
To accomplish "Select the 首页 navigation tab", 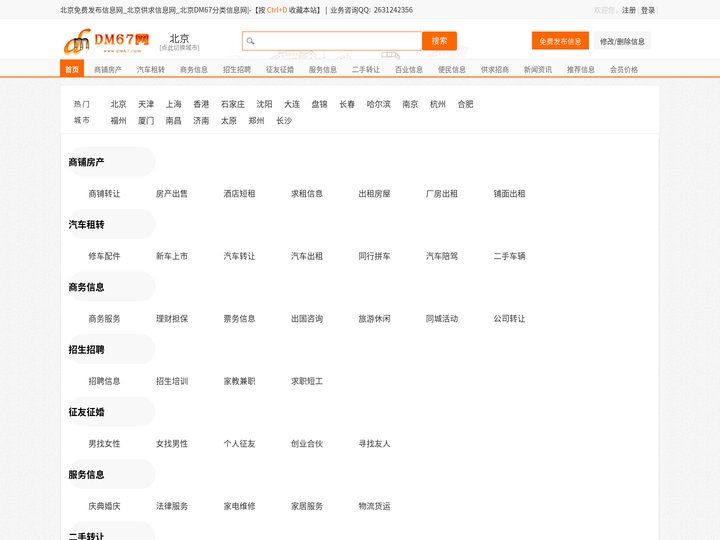I will click(72, 69).
